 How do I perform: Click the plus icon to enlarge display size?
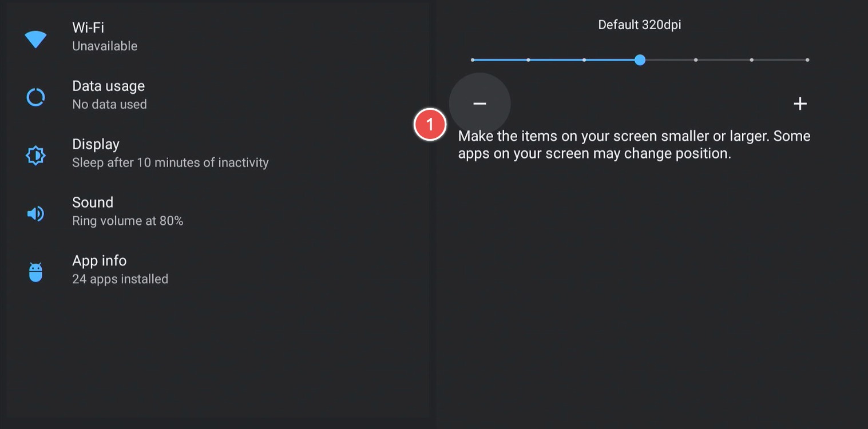click(800, 104)
